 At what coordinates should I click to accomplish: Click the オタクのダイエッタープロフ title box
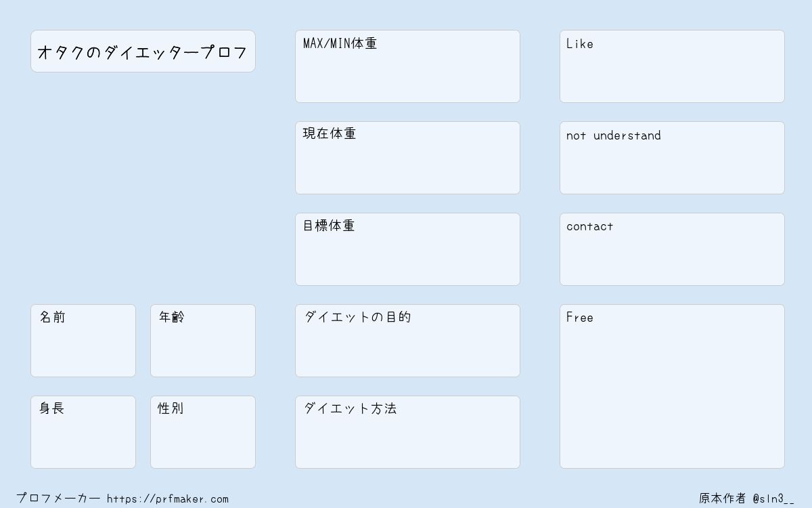[143, 51]
